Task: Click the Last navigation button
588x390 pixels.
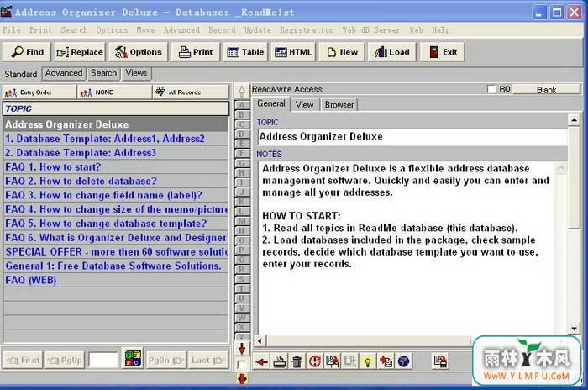Action: pyautogui.click(x=208, y=361)
